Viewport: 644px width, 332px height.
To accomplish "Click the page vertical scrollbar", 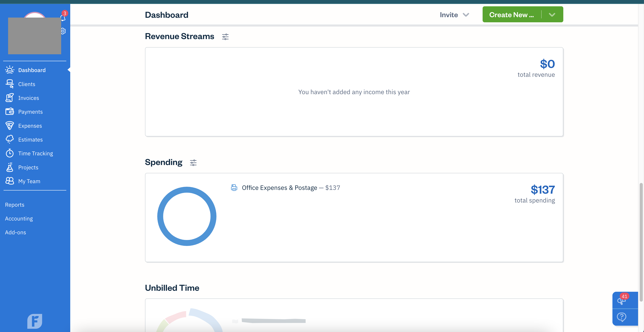I will [x=641, y=242].
